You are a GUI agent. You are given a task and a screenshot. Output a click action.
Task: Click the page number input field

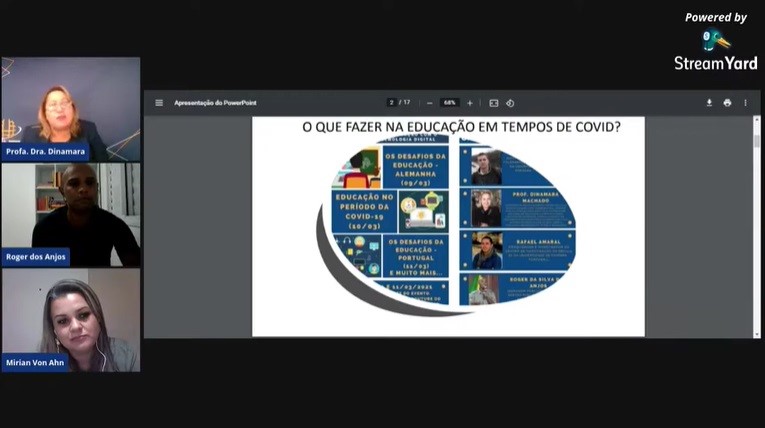tap(392, 103)
